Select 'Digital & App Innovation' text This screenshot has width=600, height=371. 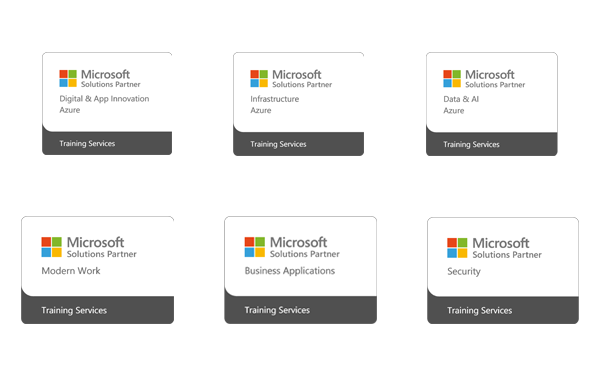click(x=104, y=99)
